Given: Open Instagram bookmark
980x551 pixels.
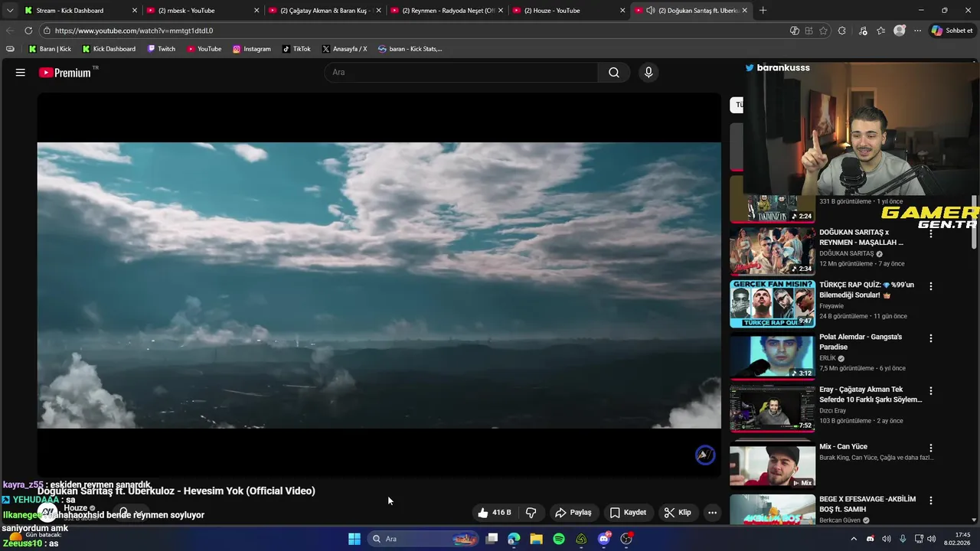Looking at the screenshot, I should coord(252,49).
